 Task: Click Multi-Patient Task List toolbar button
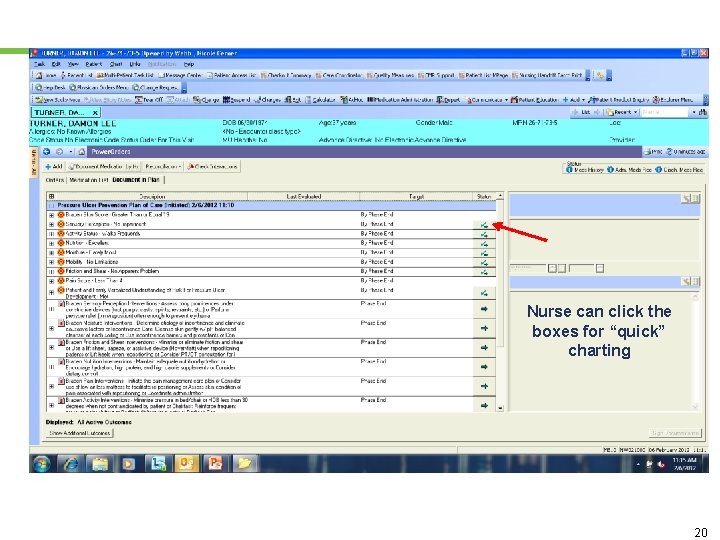tap(125, 75)
